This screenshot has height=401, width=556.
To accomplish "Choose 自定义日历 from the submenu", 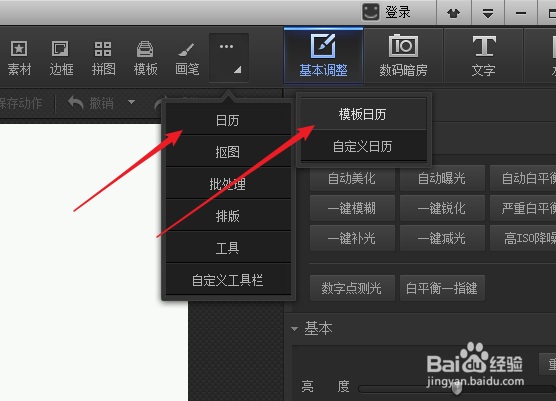I will pyautogui.click(x=363, y=146).
